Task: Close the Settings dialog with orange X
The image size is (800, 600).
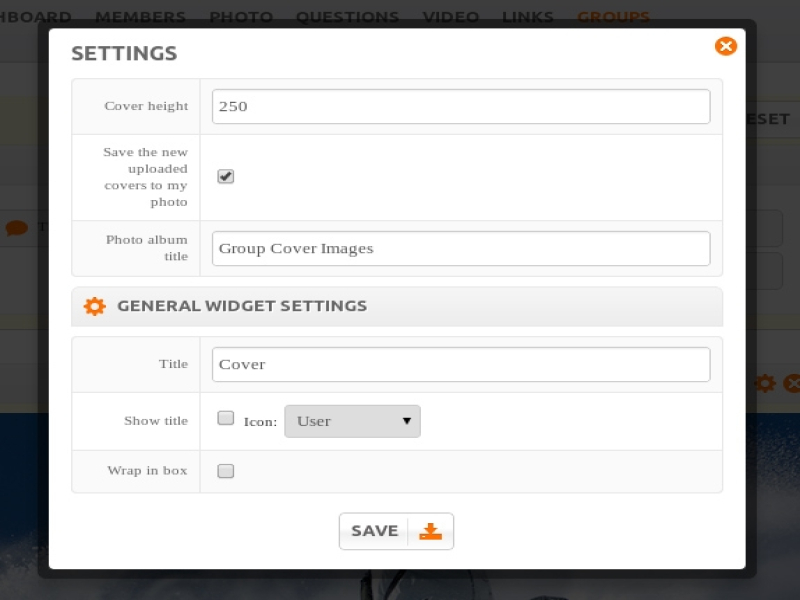Action: [726, 46]
